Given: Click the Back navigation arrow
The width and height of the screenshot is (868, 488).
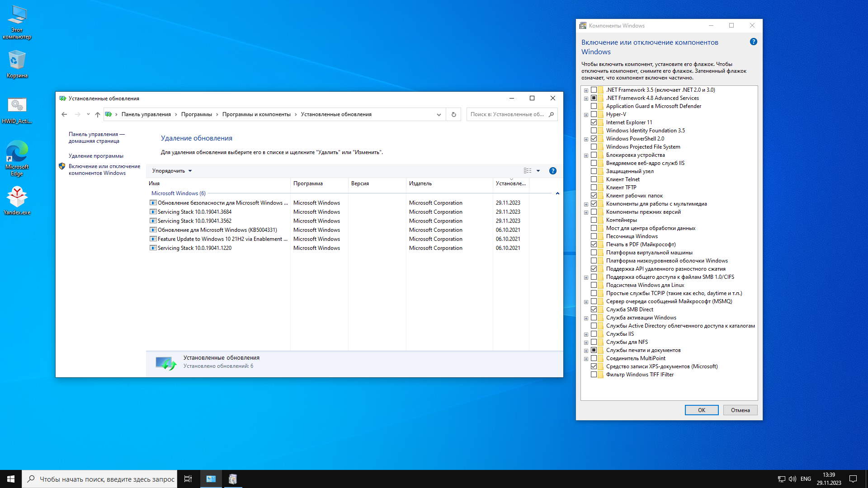Looking at the screenshot, I should click(64, 114).
